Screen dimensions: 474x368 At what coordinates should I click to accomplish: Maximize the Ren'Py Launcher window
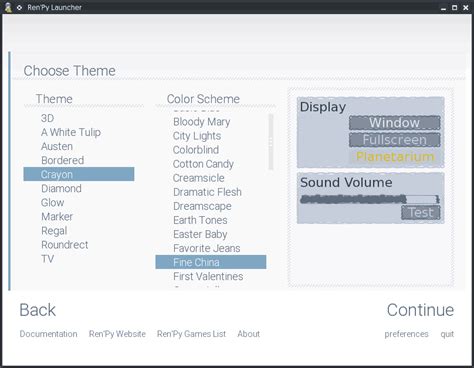click(x=454, y=7)
